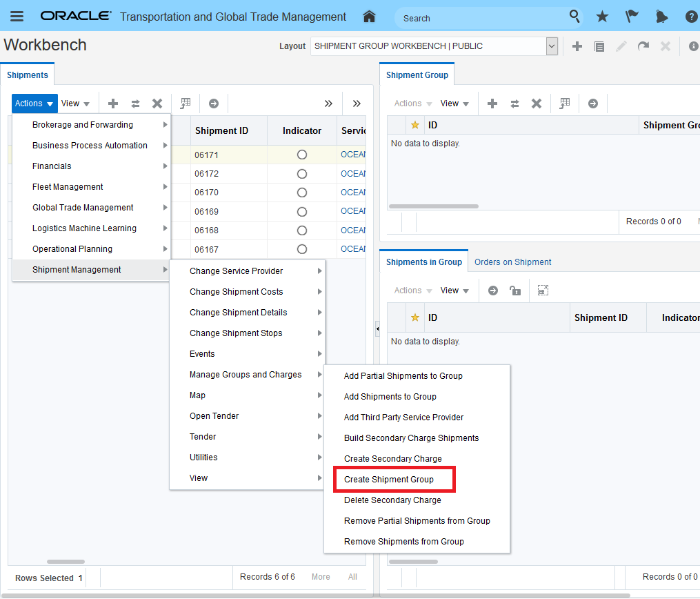Open View dropdown in Shipments panel
The height and width of the screenshot is (599, 700).
click(75, 104)
